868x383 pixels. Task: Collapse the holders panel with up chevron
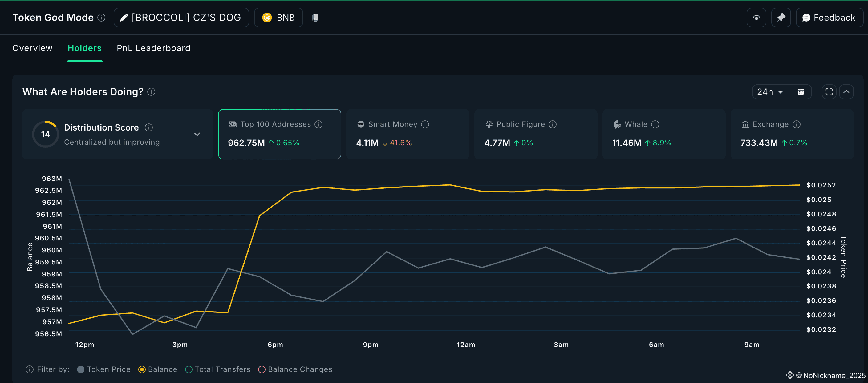(846, 92)
